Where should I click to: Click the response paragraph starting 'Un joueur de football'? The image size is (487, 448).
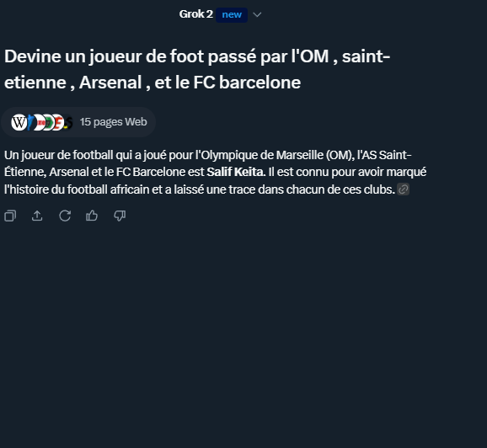[215, 172]
